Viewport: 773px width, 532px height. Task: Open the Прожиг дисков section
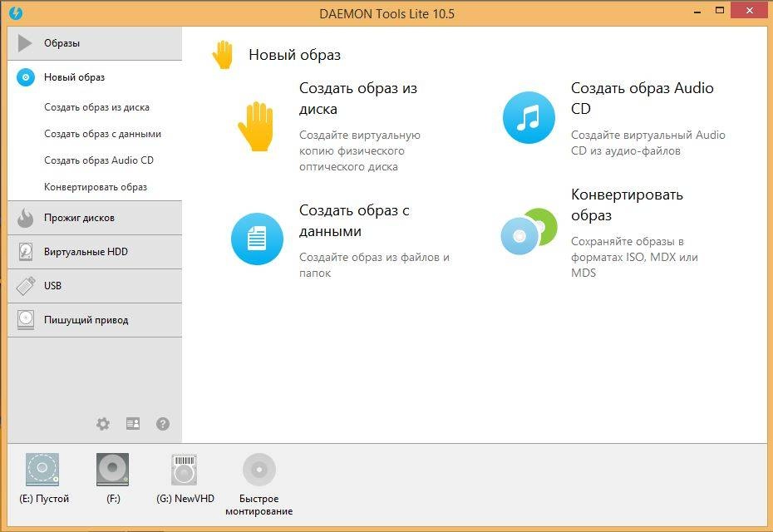click(95, 218)
